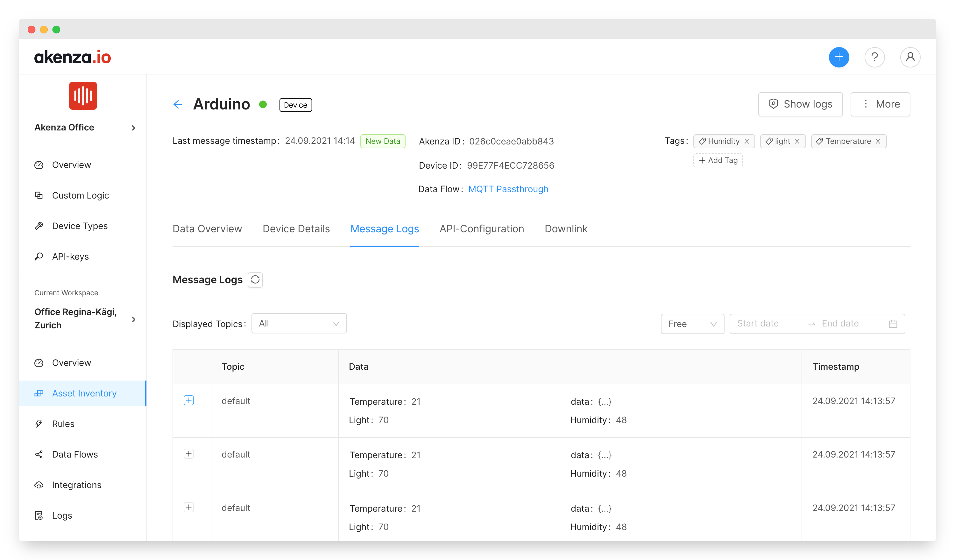Screen dimensions: 955x560
Task: Click the Asset Inventory sidebar icon
Action: pyautogui.click(x=39, y=393)
